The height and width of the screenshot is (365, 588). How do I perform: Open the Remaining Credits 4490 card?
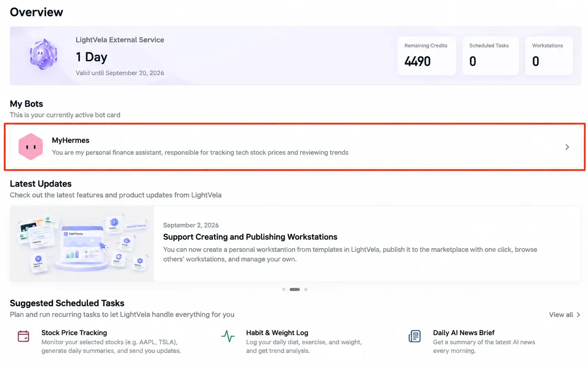[x=427, y=56]
